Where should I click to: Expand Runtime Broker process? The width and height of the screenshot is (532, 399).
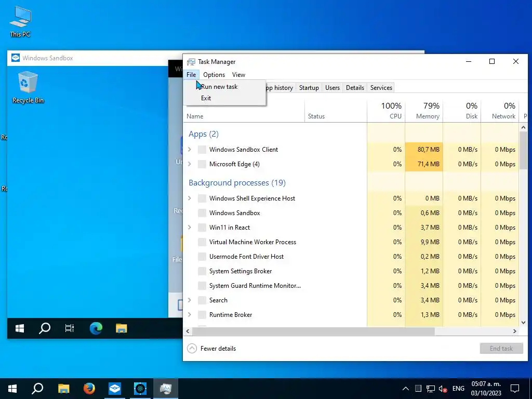tap(190, 314)
